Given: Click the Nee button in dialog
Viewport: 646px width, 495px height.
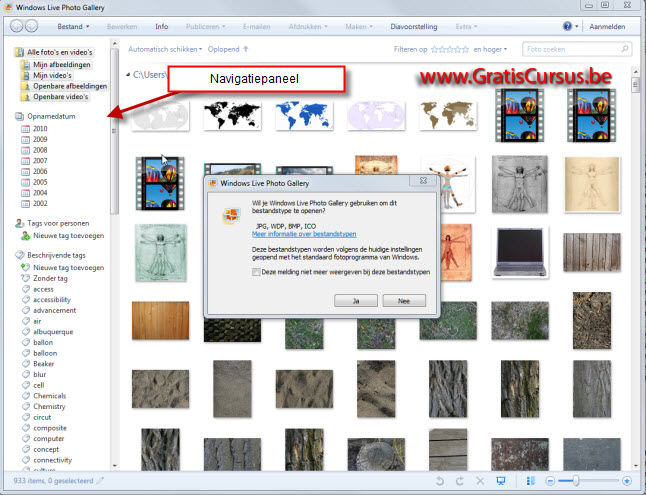Looking at the screenshot, I should (404, 301).
